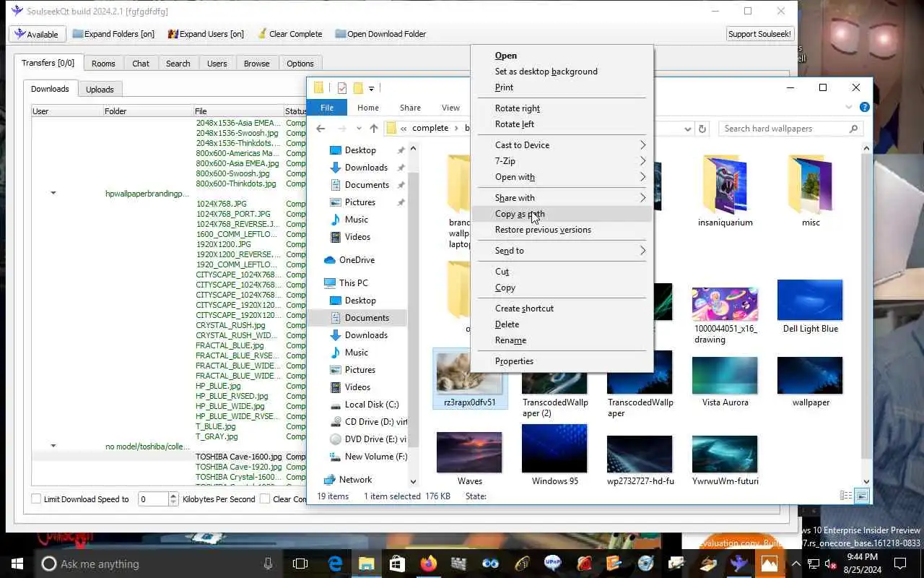924x578 pixels.
Task: Enable the Limit Download Speed checkbox
Action: pyautogui.click(x=36, y=499)
